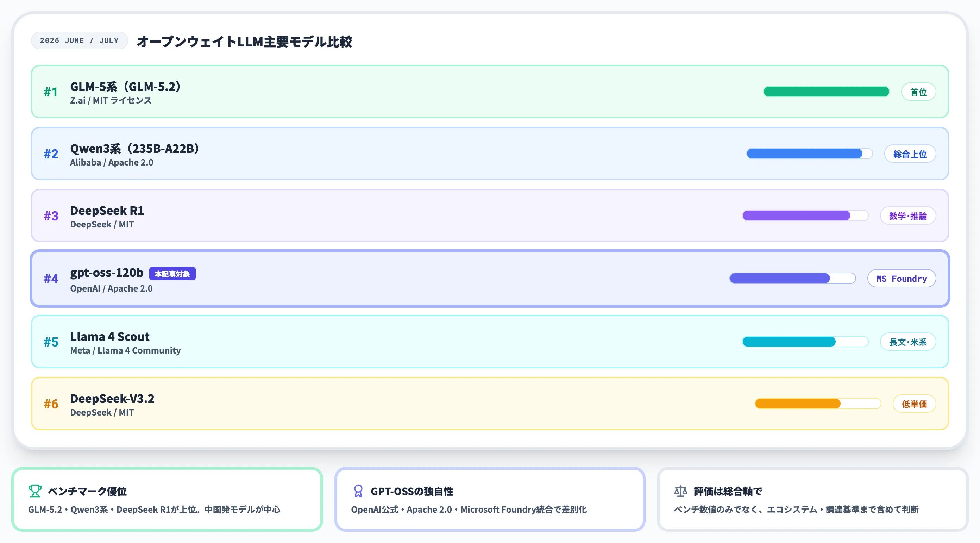The height and width of the screenshot is (543, 980).
Task: Click the subtitle Meta / Llama 4 Community
Action: [125, 350]
